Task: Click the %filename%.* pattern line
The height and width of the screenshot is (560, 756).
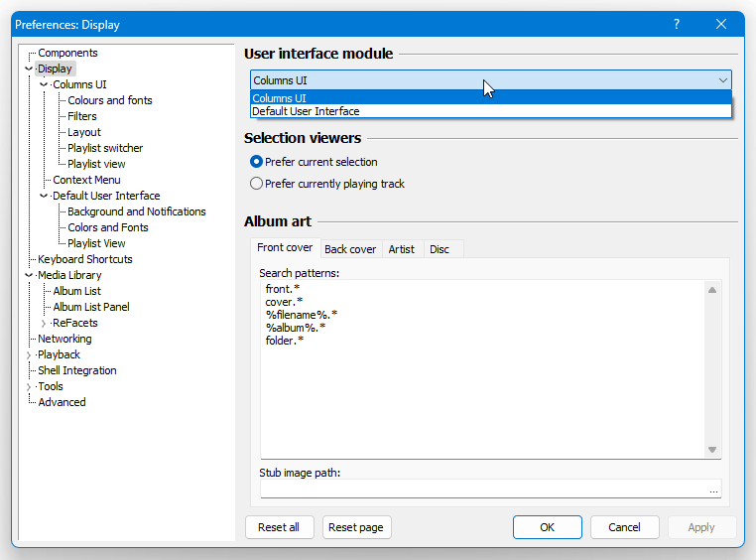Action: pyautogui.click(x=302, y=315)
